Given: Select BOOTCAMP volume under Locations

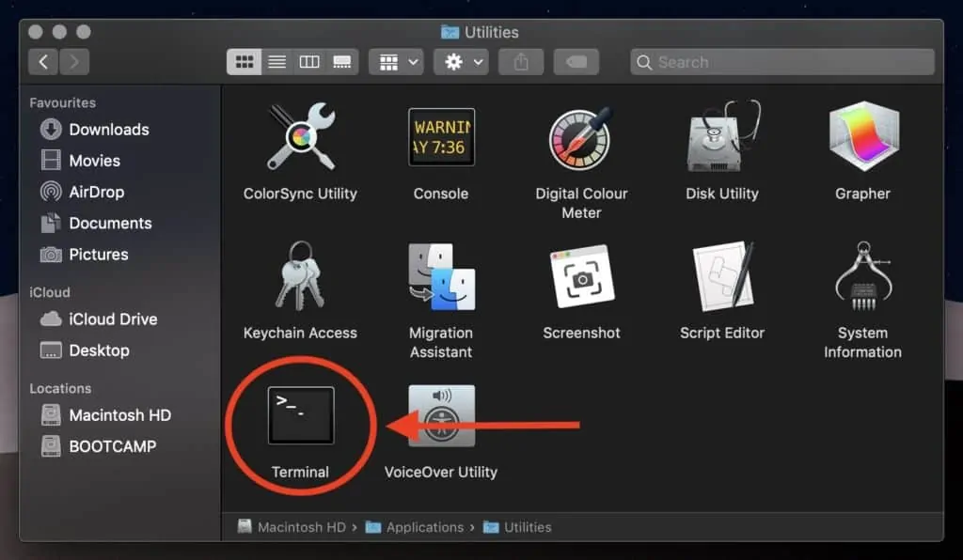Looking at the screenshot, I should [98, 446].
